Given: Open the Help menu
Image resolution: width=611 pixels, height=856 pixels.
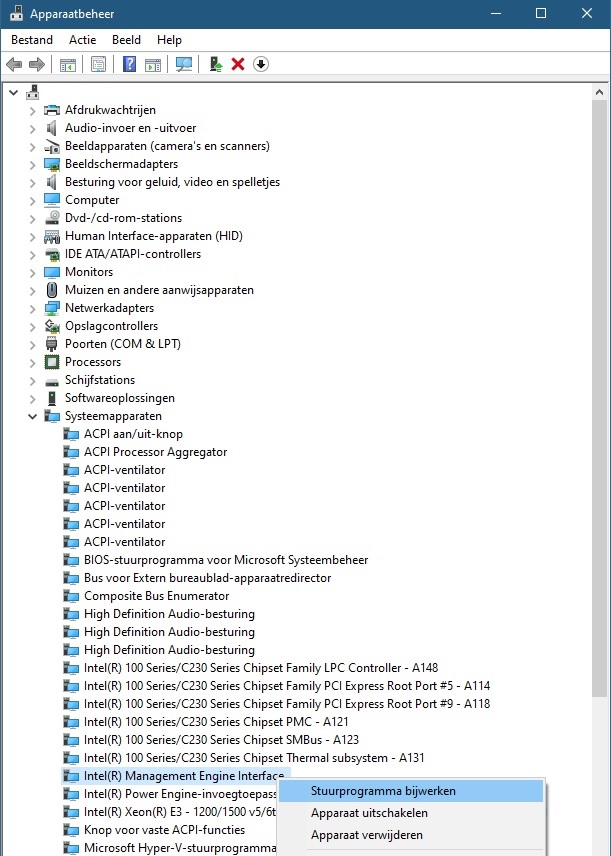Looking at the screenshot, I should point(169,40).
